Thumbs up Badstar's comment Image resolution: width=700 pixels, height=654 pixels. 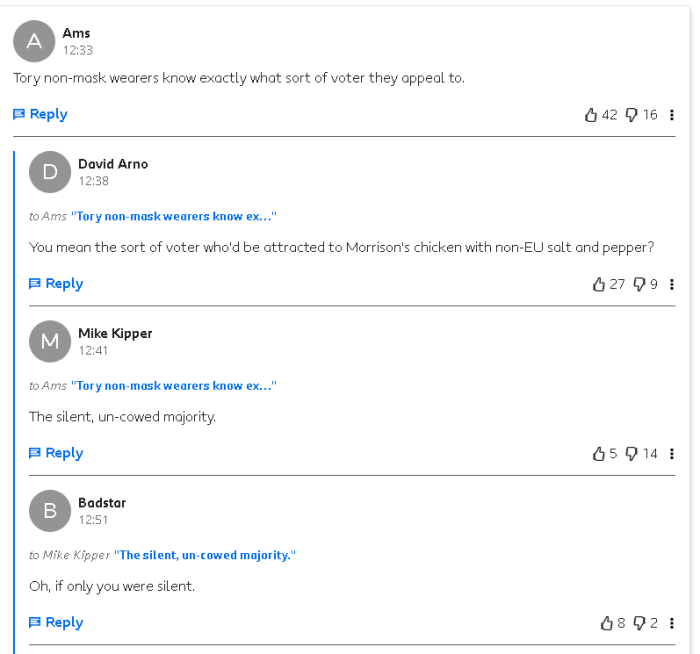[x=607, y=623]
